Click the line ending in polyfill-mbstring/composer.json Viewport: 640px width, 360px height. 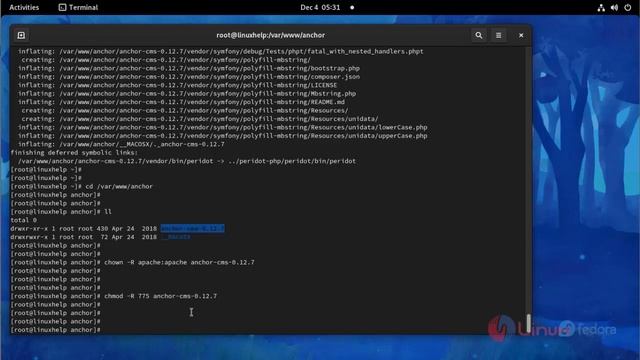[189, 77]
